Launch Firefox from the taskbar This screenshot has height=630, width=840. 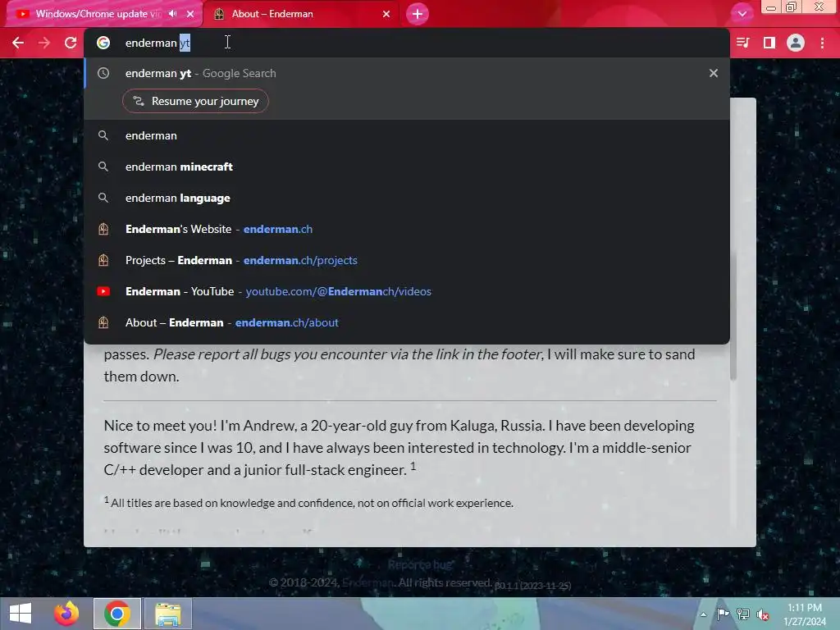coord(66,614)
